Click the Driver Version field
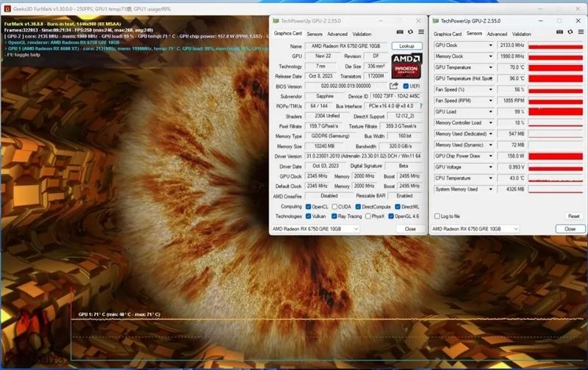Image resolution: width=588 pixels, height=370 pixels. (x=363, y=156)
